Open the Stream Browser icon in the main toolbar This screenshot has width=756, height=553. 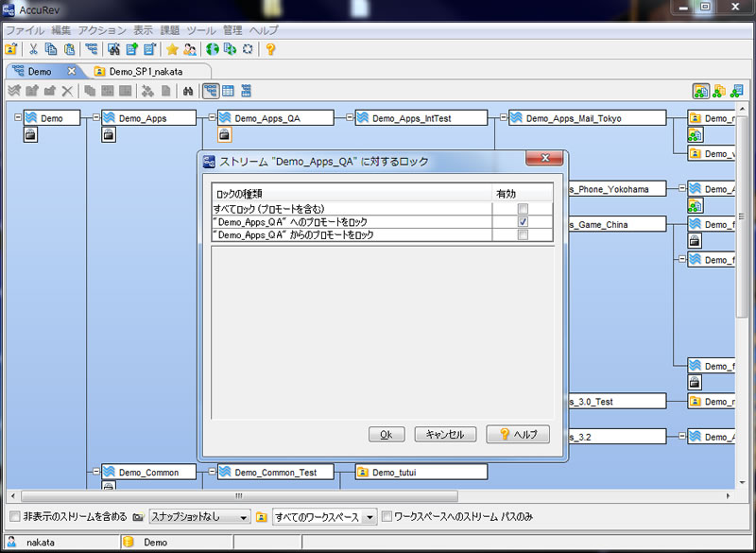point(91,49)
